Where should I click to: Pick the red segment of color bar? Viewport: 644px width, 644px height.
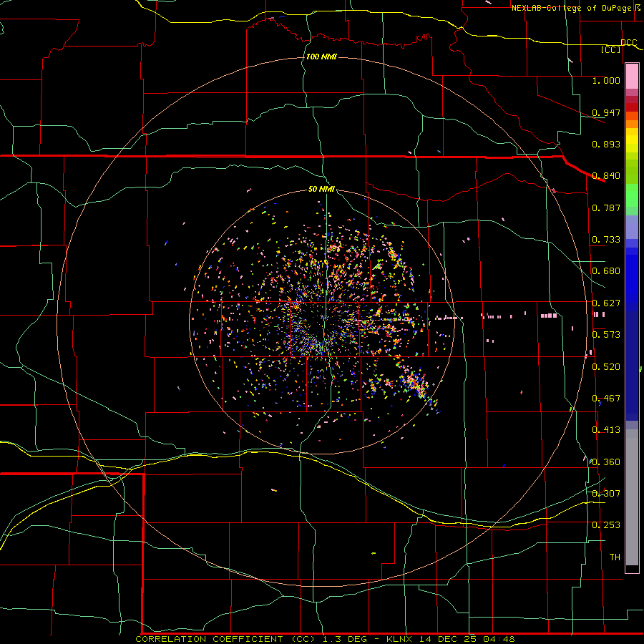coord(632,107)
